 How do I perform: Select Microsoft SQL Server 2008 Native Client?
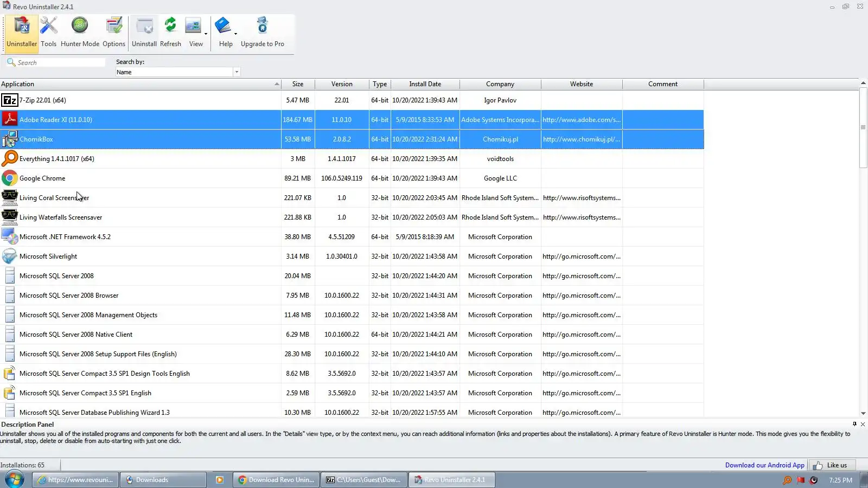coord(352,335)
